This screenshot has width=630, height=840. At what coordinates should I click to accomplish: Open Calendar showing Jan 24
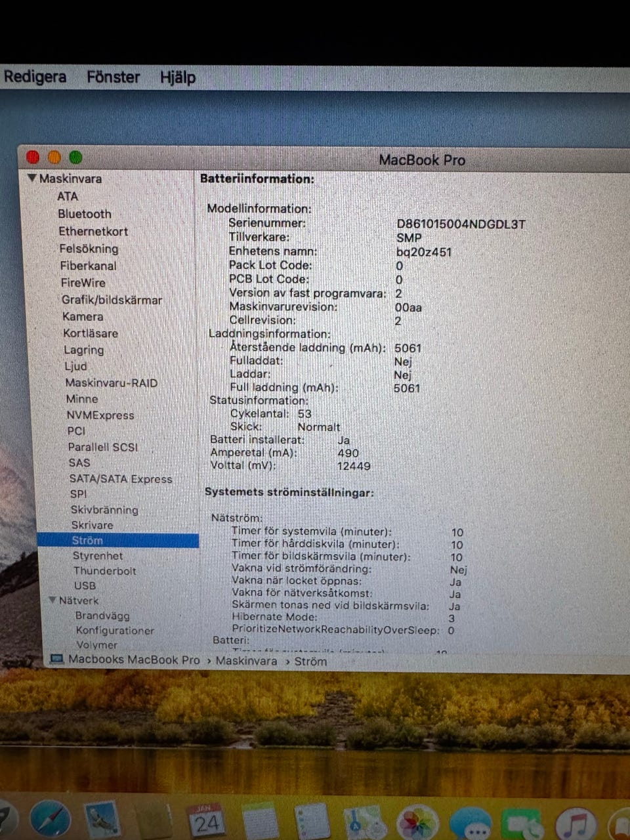point(206,822)
